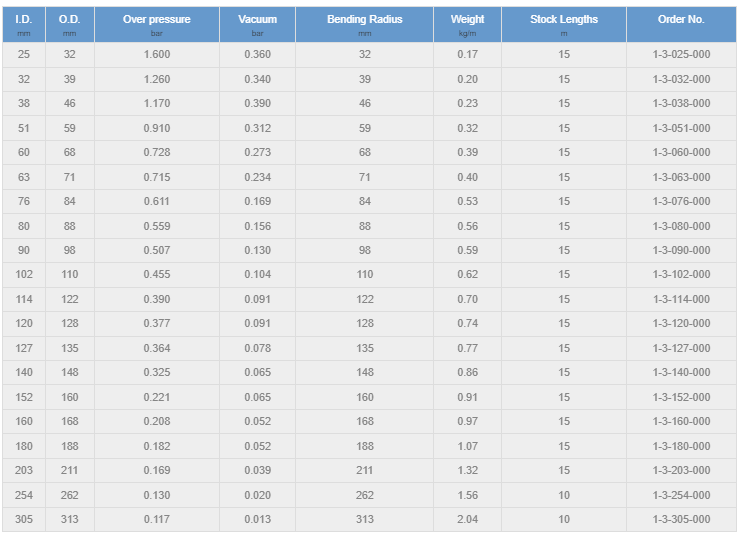
Task: Click over pressure value 1.600
Action: pyautogui.click(x=156, y=54)
